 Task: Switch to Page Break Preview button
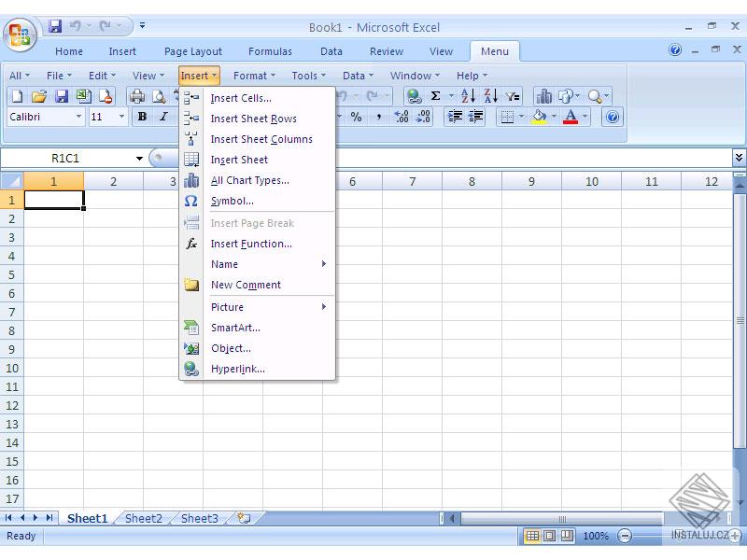click(567, 536)
